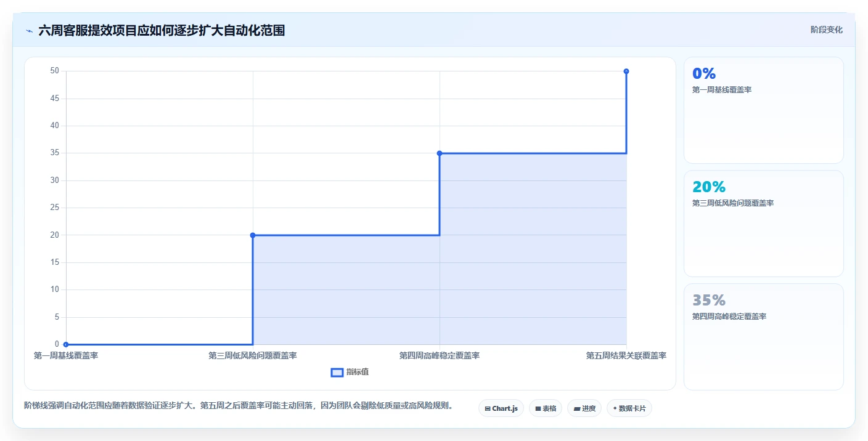Image resolution: width=868 pixels, height=441 pixels.
Task: Click the y-axis value 25
Action: [x=55, y=208]
